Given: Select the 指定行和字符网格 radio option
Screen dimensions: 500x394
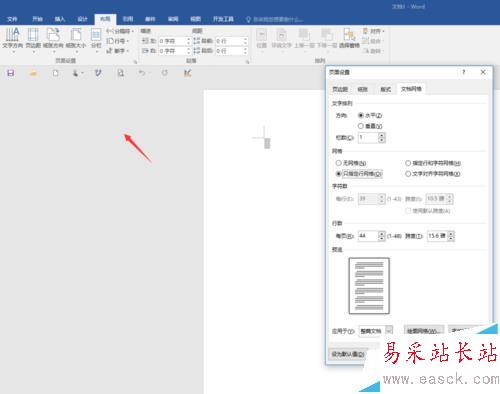Looking at the screenshot, I should [408, 163].
